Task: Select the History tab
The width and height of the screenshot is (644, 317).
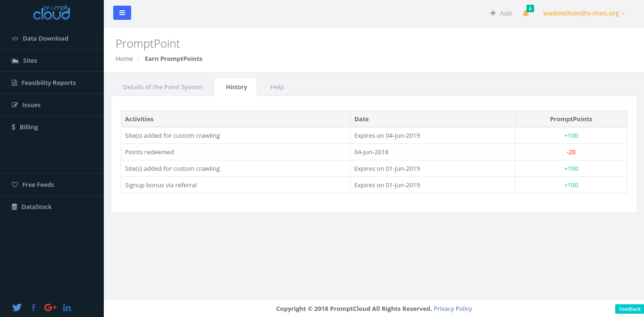Action: click(236, 87)
